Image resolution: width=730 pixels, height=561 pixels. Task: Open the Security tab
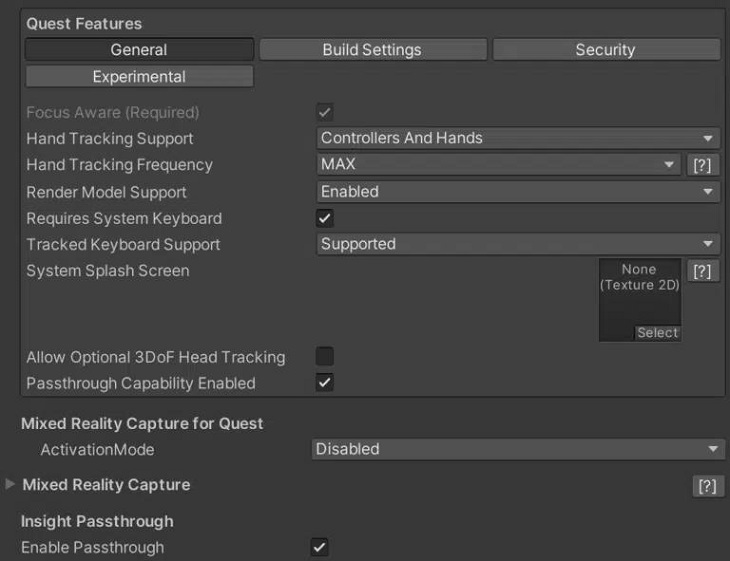(605, 50)
